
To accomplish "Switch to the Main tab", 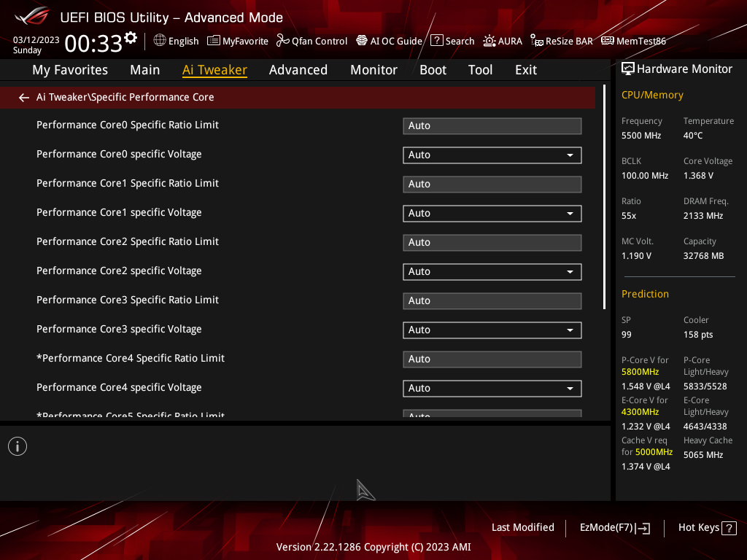I will click(x=145, y=70).
